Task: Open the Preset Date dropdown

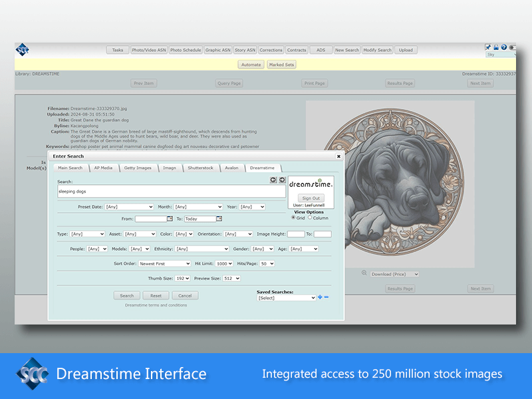Action: [129, 207]
